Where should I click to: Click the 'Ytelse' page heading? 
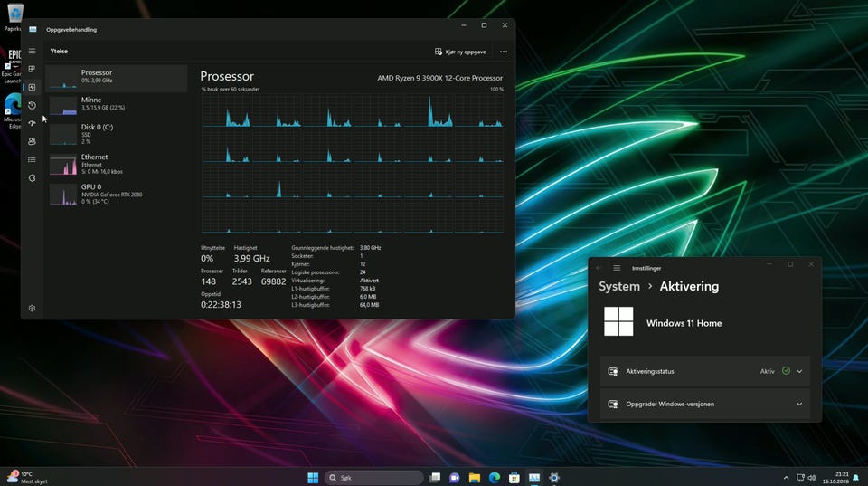pos(59,51)
